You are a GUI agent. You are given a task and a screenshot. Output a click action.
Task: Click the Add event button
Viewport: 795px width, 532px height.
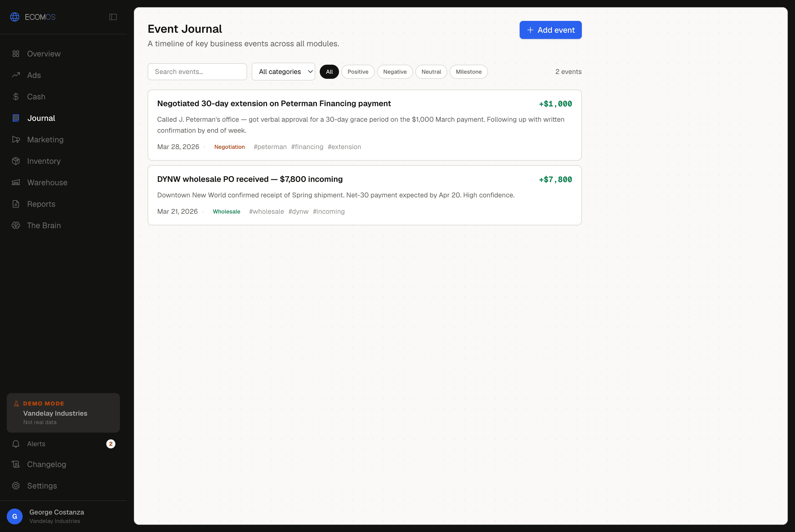(x=550, y=30)
